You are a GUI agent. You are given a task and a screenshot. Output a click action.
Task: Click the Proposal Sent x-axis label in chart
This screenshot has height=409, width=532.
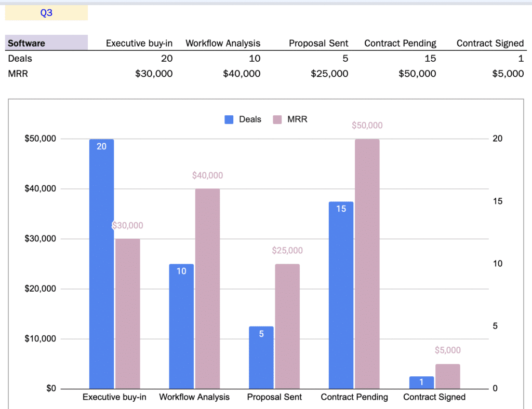(274, 397)
